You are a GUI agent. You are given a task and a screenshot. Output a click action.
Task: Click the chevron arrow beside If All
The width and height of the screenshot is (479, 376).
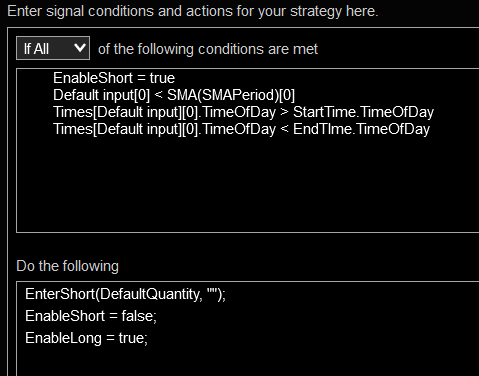80,48
